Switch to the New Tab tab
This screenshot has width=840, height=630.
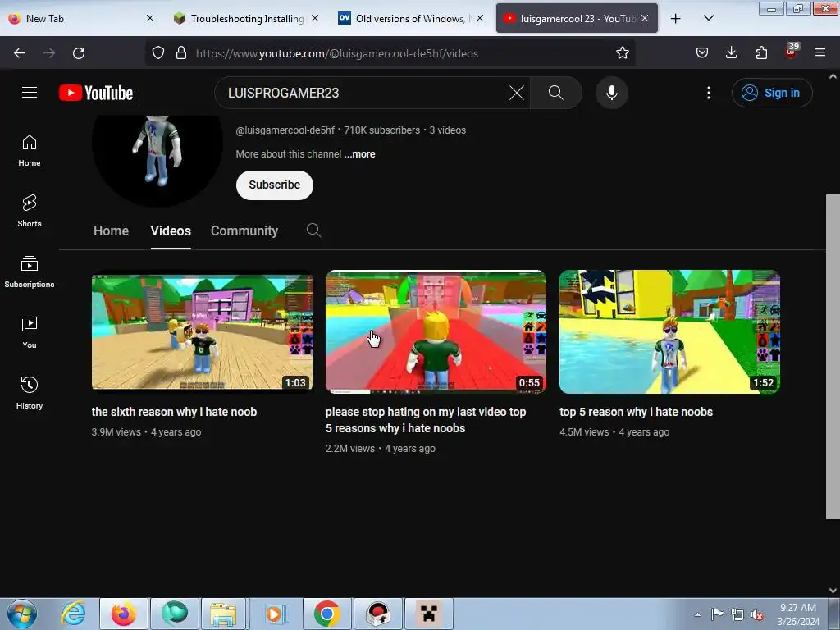pyautogui.click(x=80, y=18)
